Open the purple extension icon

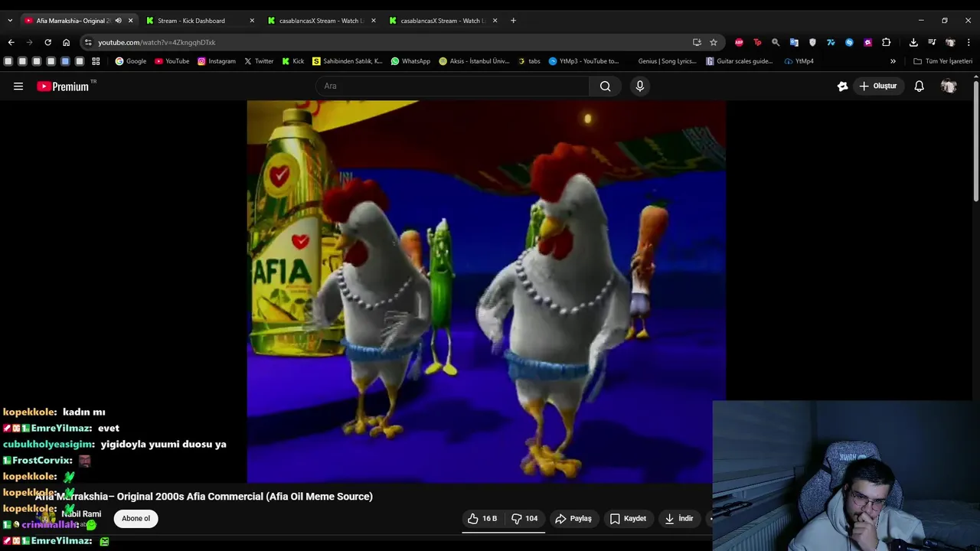(x=867, y=42)
